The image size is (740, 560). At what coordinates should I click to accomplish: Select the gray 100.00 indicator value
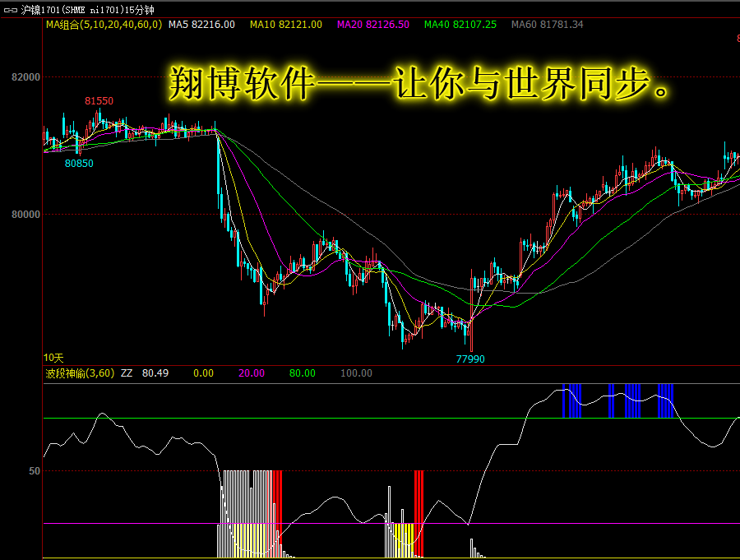pyautogui.click(x=356, y=373)
